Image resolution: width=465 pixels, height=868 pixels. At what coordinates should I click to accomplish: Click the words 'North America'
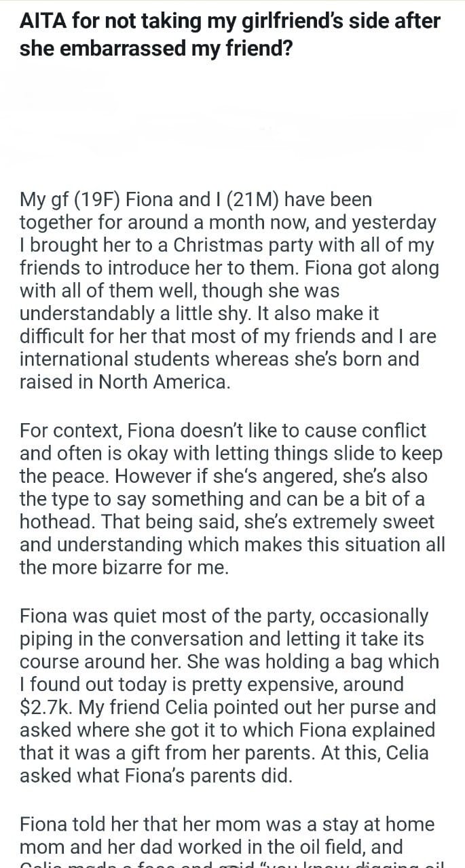164,382
